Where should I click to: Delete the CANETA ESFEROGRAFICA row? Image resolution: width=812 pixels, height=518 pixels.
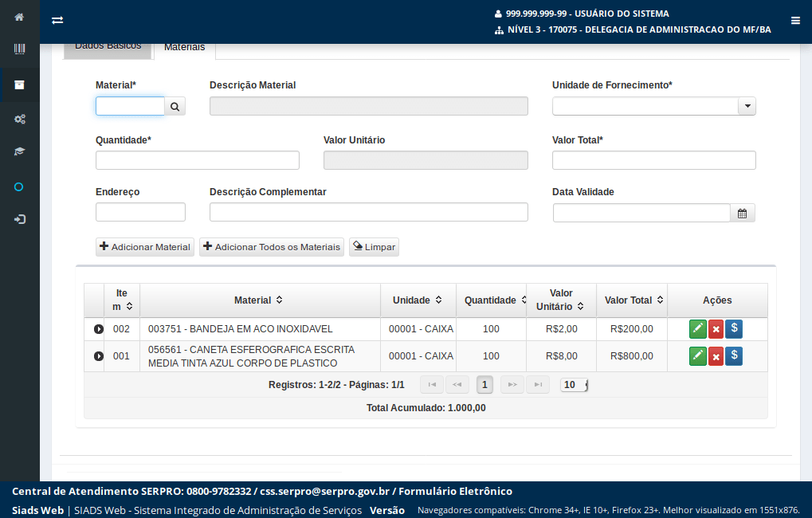(716, 356)
